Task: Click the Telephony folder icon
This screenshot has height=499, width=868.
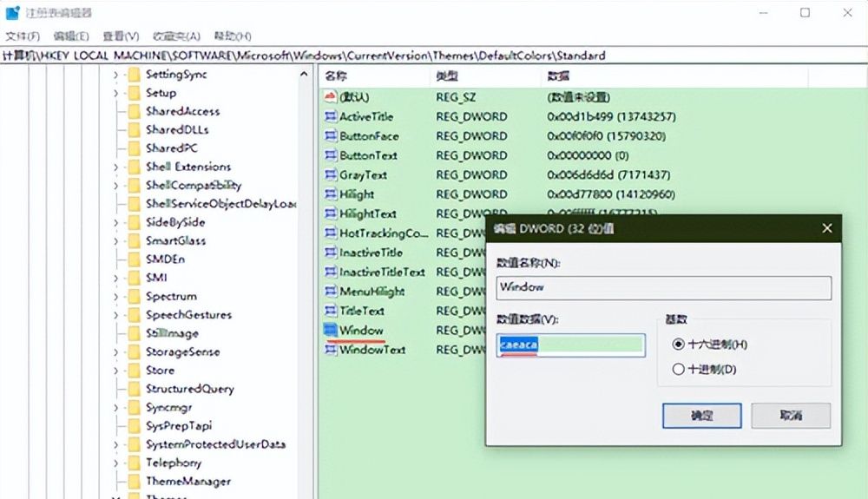Action: point(134,463)
